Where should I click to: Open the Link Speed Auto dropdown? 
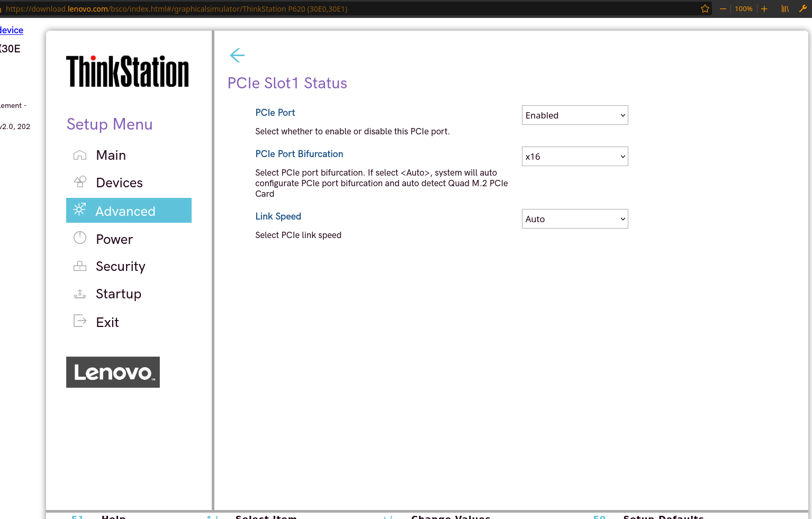pyautogui.click(x=575, y=219)
